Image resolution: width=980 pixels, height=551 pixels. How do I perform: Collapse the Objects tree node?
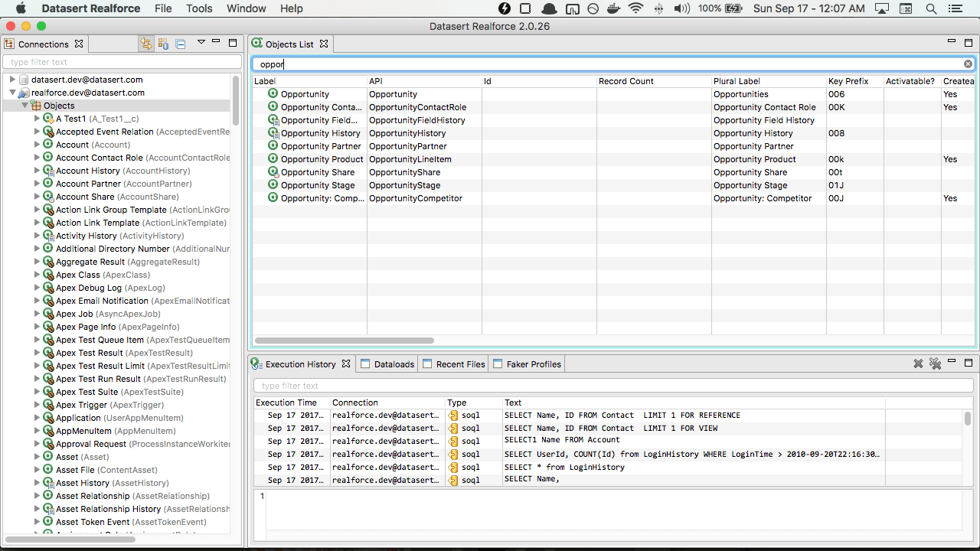click(x=24, y=106)
